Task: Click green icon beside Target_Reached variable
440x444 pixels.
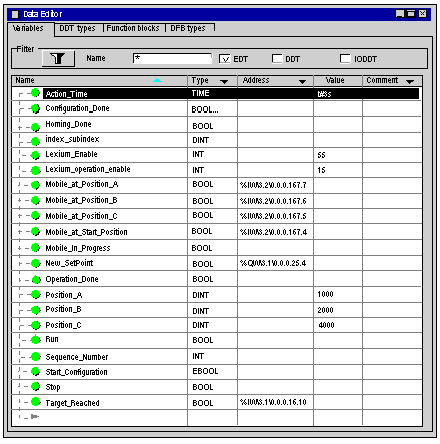Action: (35, 402)
